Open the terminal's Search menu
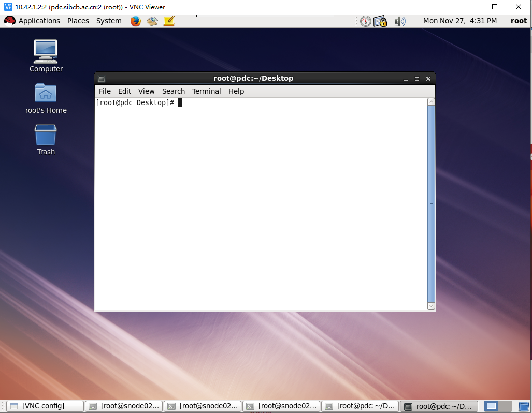 (173, 91)
